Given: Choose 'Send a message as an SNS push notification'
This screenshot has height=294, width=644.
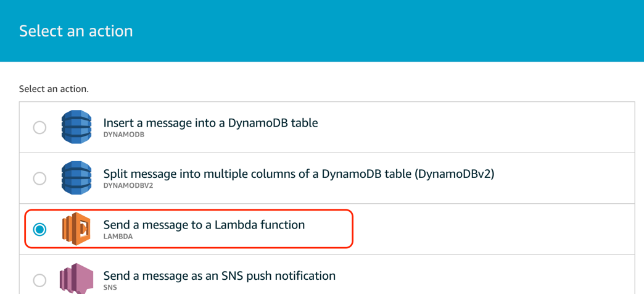Looking at the screenshot, I should (220, 275).
